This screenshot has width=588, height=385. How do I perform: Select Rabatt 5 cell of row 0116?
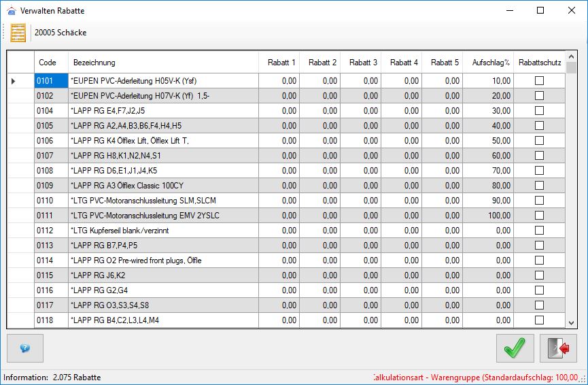tap(443, 290)
